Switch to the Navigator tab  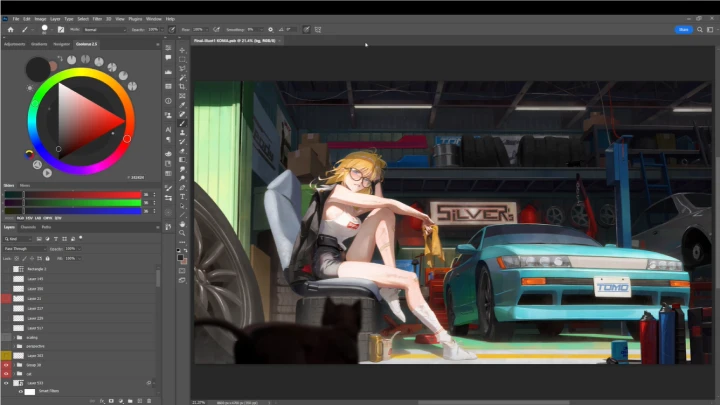pyautogui.click(x=62, y=44)
